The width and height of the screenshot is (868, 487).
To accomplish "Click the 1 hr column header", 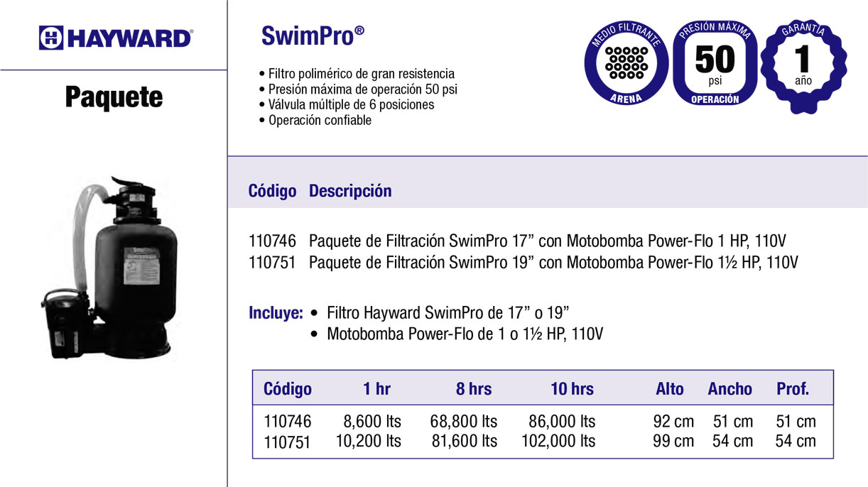I will tap(376, 389).
